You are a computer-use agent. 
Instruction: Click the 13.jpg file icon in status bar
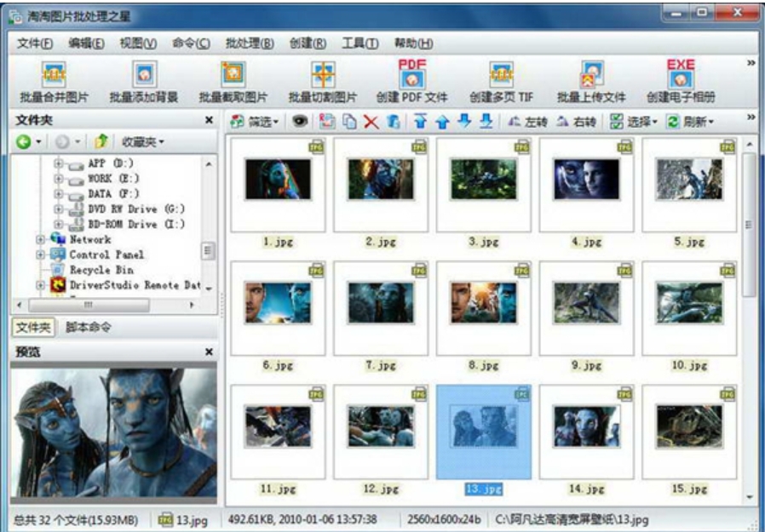click(165, 520)
